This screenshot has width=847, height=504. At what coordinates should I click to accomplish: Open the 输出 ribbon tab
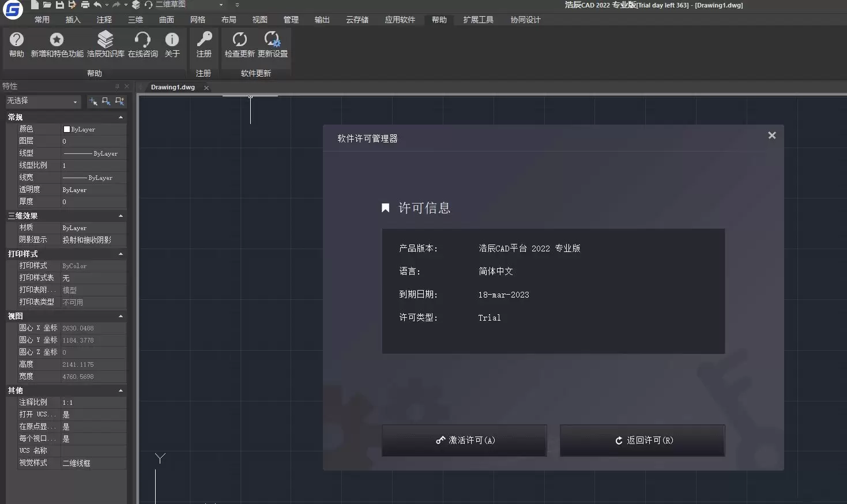(322, 20)
